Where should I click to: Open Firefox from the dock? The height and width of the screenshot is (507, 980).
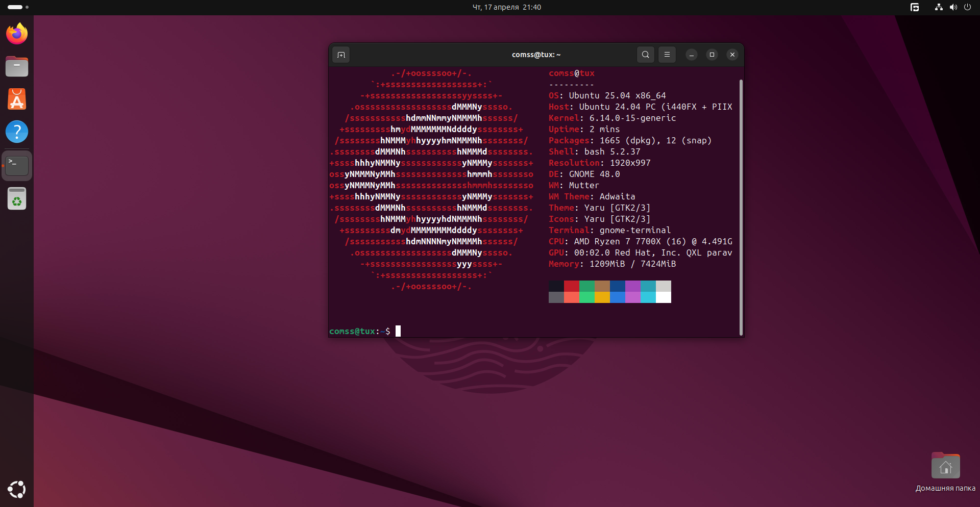coord(17,34)
